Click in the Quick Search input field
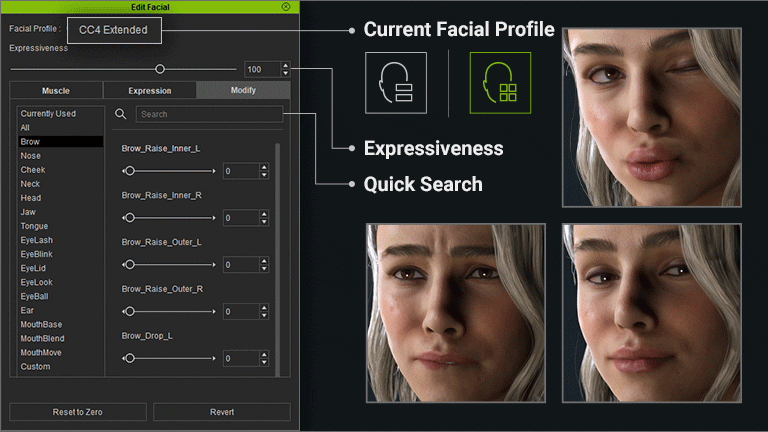Screen dimensions: 768x432 (x=209, y=115)
